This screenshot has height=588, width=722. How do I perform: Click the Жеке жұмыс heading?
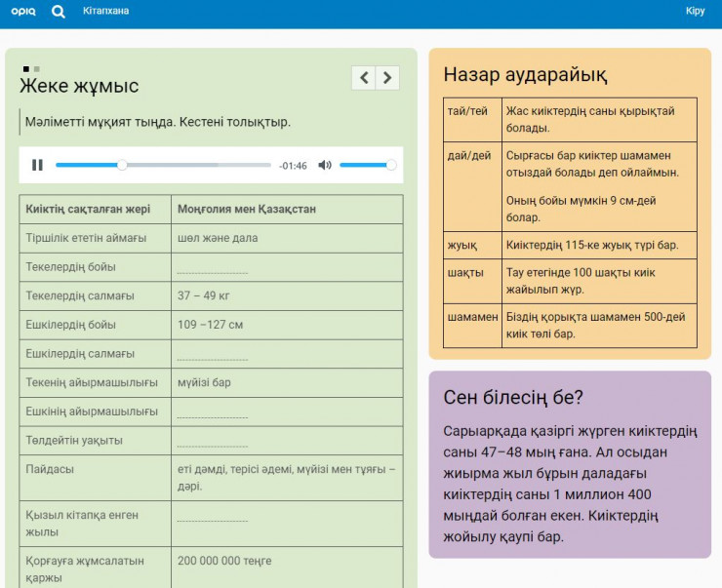[x=79, y=86]
